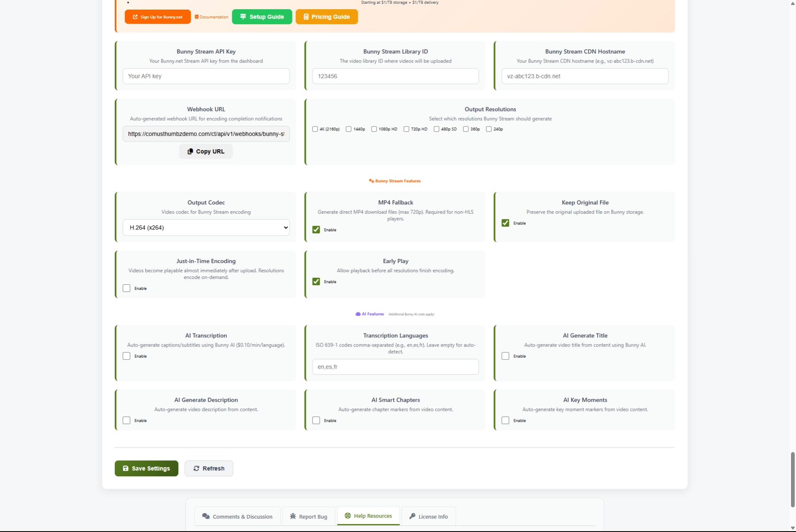Enable Just-in-Time Encoding
The image size is (796, 532).
click(127, 288)
